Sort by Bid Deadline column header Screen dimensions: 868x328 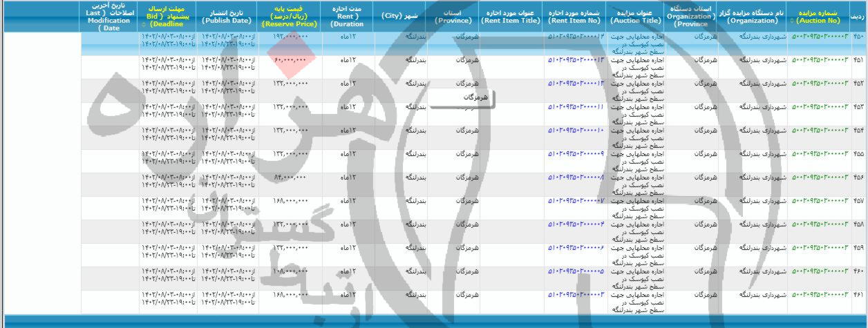click(x=168, y=17)
